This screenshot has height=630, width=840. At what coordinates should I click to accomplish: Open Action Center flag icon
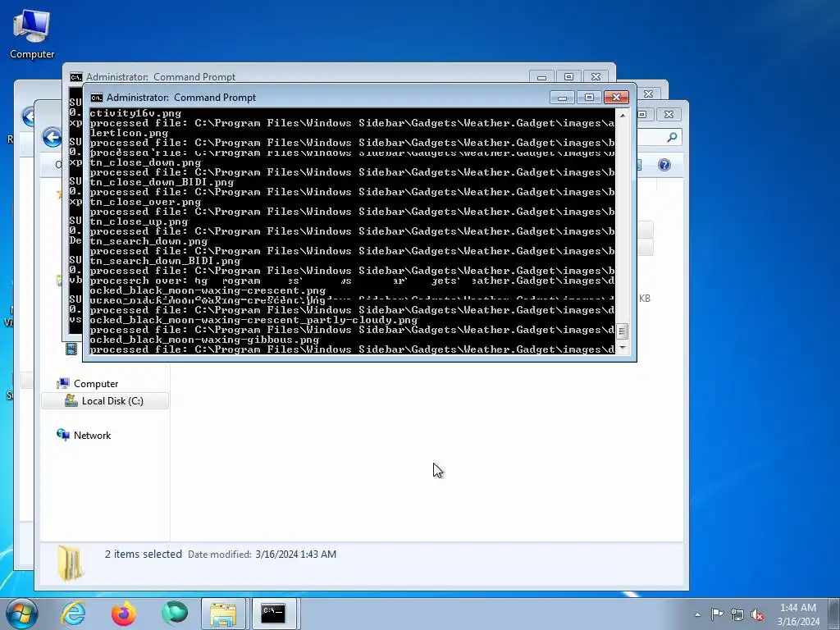coord(717,614)
